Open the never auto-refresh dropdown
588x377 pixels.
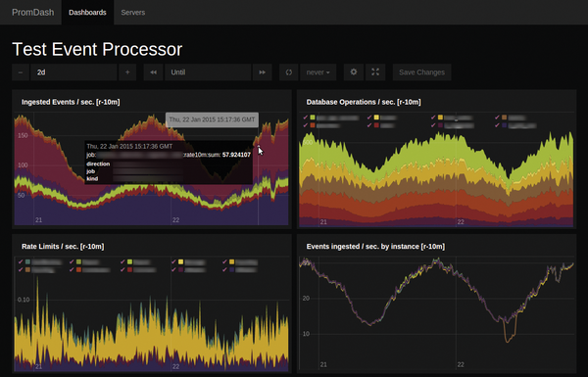pyautogui.click(x=318, y=72)
